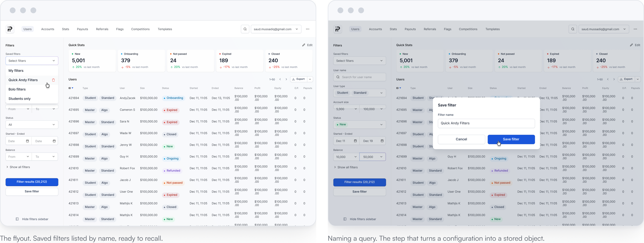Click the search icon in right window header
Viewport: 644px width, 243px height.
click(573, 29)
